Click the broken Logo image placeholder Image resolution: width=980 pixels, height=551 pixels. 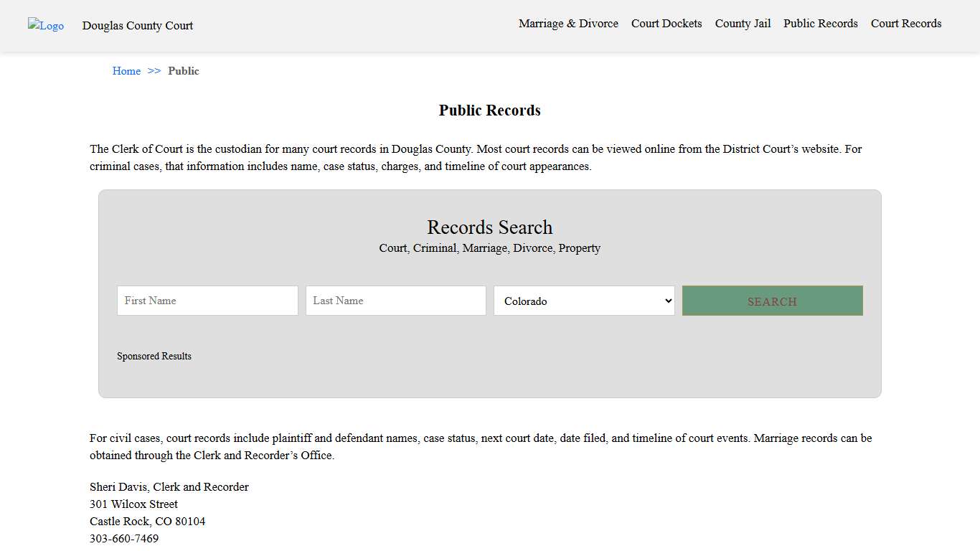point(45,25)
